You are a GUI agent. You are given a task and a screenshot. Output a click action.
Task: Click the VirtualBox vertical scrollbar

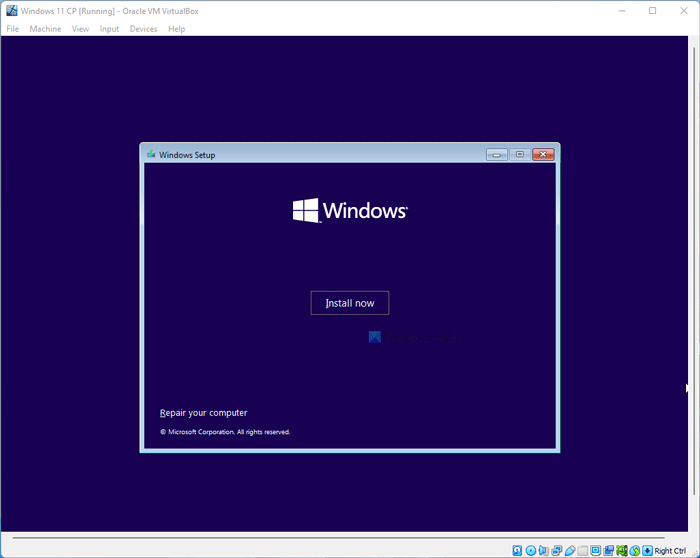coord(694,270)
